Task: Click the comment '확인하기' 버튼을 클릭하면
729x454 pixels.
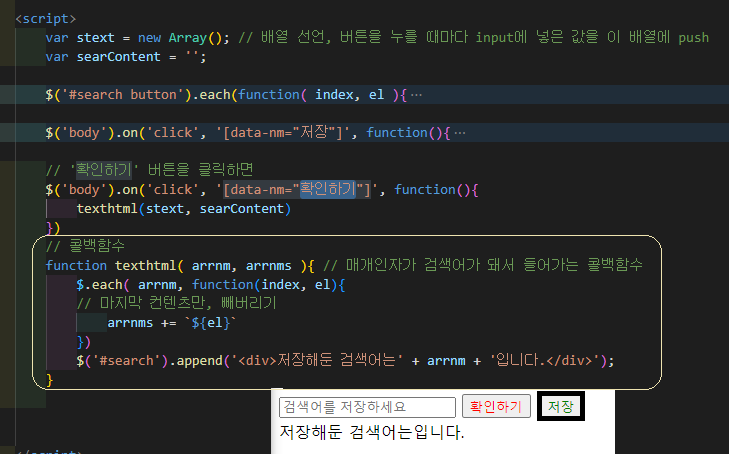Action: pyautogui.click(x=149, y=170)
